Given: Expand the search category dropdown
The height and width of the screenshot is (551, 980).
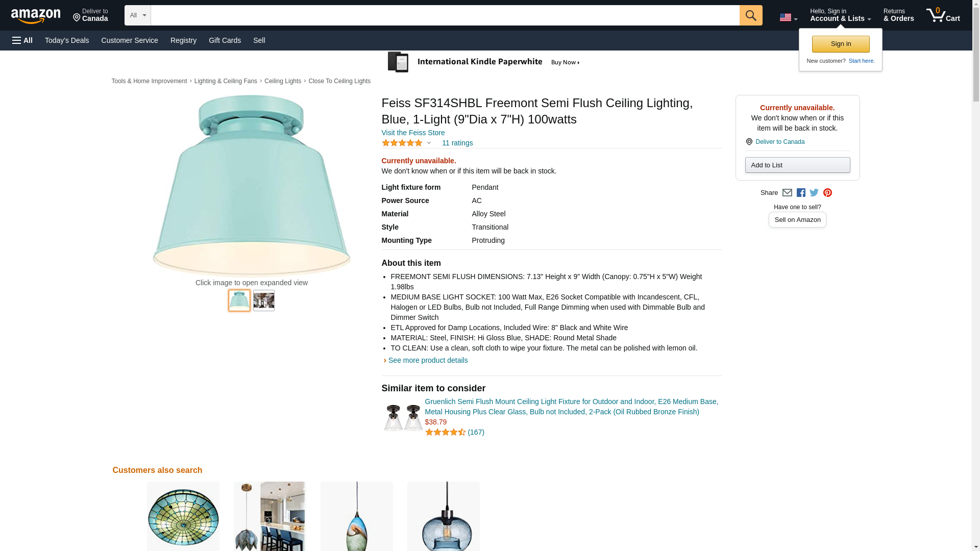Looking at the screenshot, I should [137, 15].
